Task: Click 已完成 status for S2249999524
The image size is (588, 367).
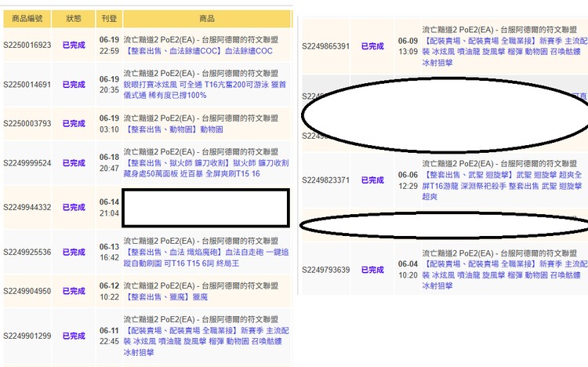Action: coord(74,163)
